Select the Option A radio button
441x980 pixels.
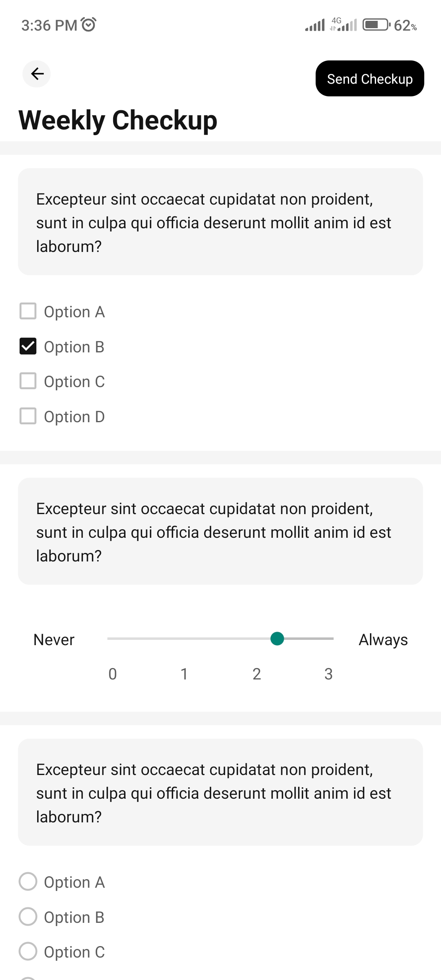coord(28,882)
